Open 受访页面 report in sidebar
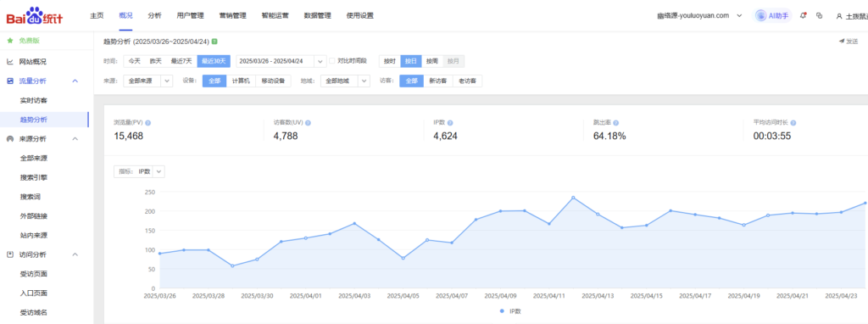Viewport: 868px width, 324px height. click(x=34, y=274)
